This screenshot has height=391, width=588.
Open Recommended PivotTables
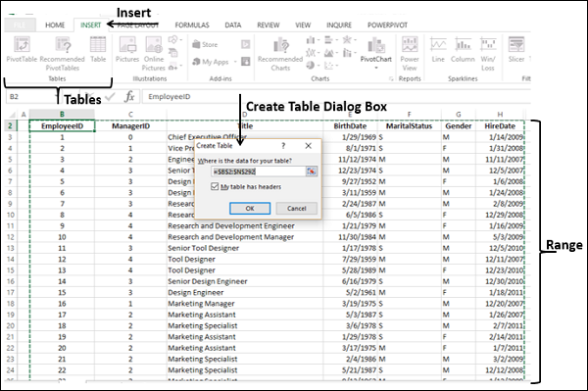click(x=63, y=54)
